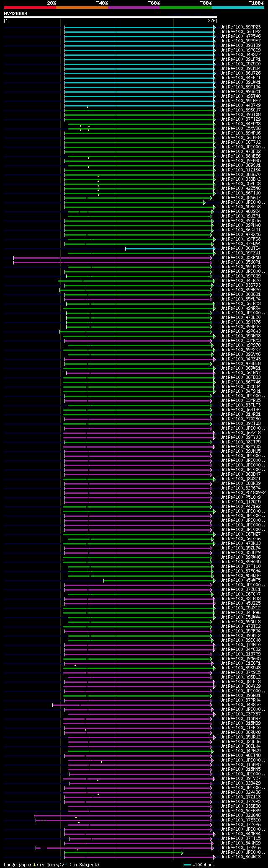268x868 pixels.
Task: Click the cyan ~100% identity legend segment
Action: click(238, 7)
